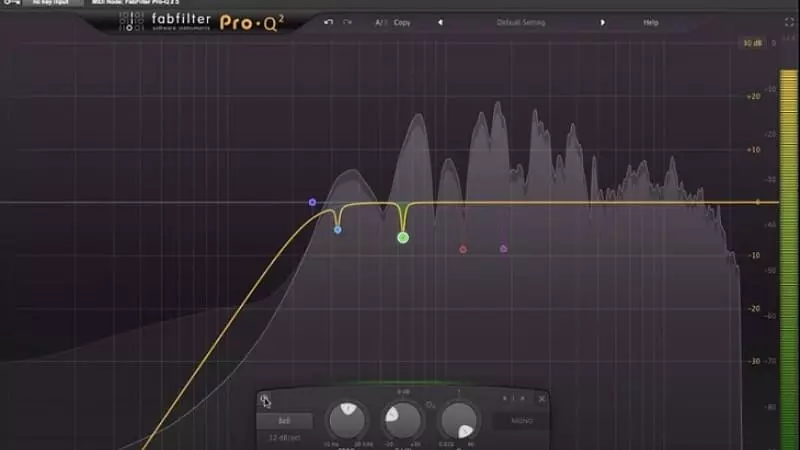Enter full screen mode icon
Screen dimensions: 800x450
pos(789,22)
